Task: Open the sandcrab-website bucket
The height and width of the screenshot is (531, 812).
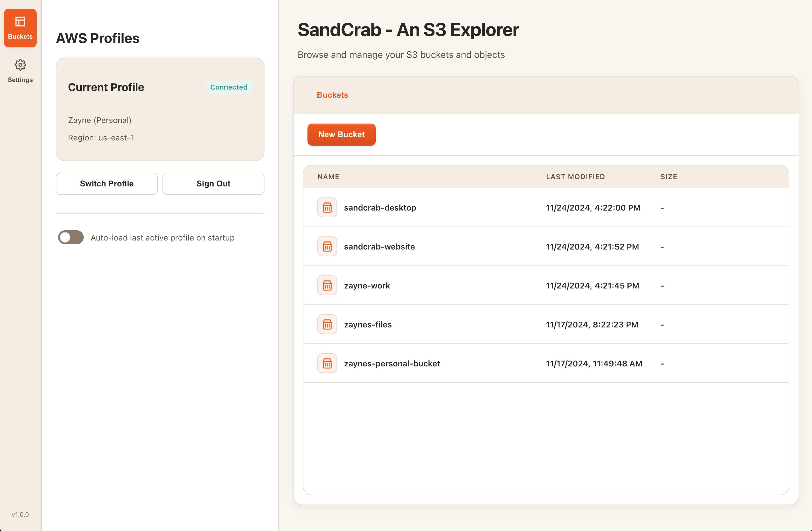Action: coord(379,247)
